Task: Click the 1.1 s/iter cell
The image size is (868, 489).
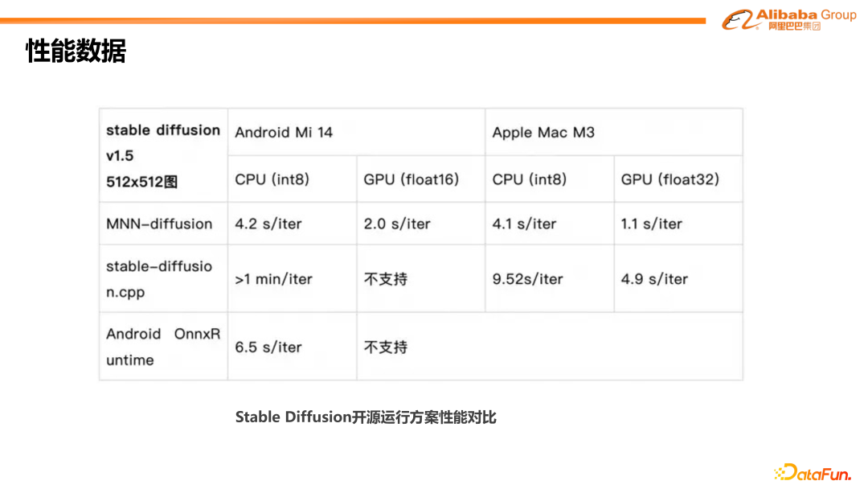Action: point(652,224)
